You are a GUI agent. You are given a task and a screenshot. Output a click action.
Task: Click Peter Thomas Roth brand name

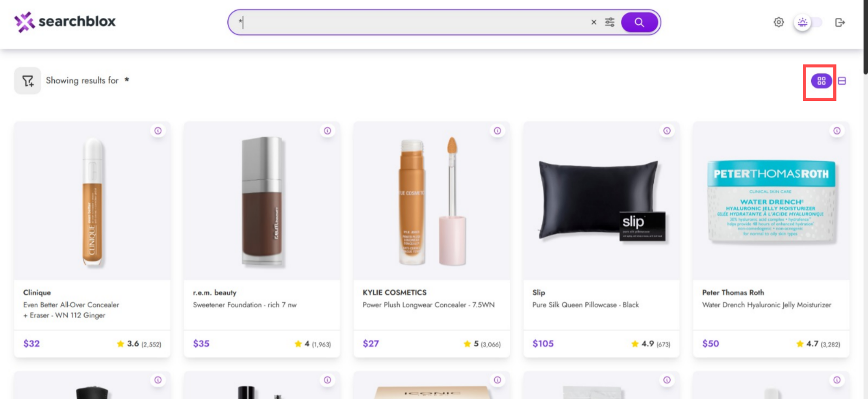pyautogui.click(x=733, y=293)
